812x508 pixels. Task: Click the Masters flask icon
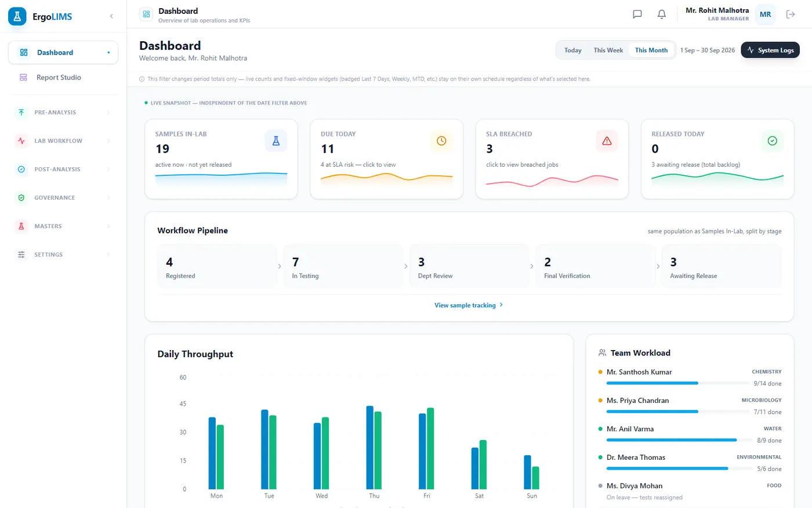[21, 226]
